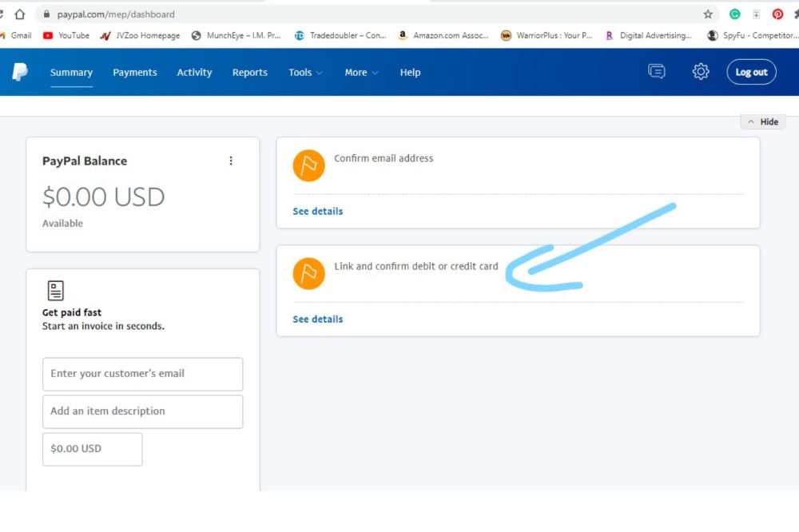This screenshot has height=532, width=799.
Task: Collapse the panel with Hide button
Action: pos(763,121)
